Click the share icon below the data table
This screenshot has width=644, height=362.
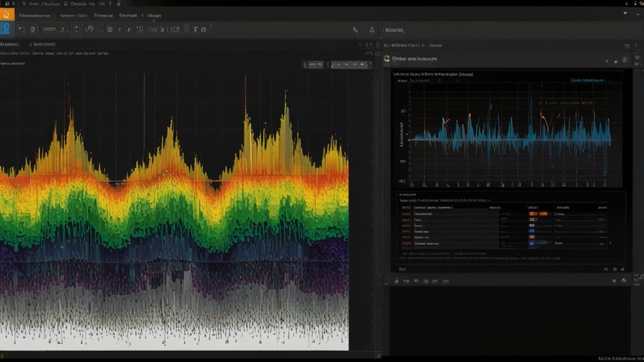[605, 269]
